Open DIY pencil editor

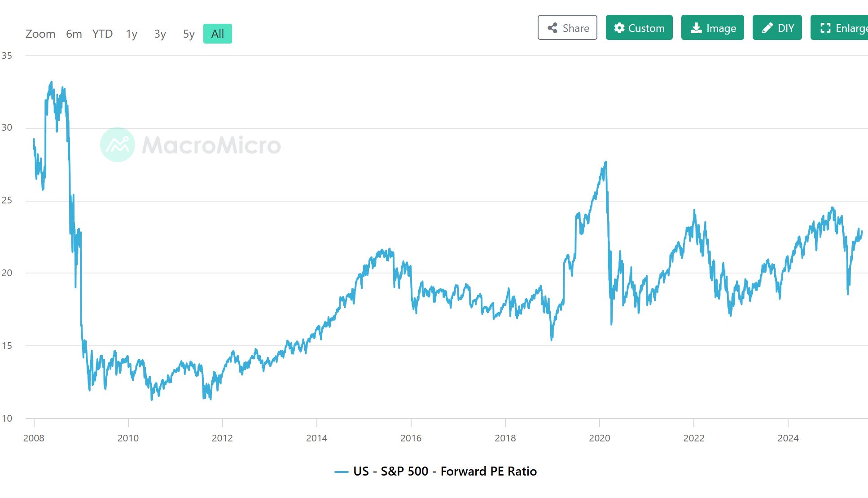coord(777,28)
